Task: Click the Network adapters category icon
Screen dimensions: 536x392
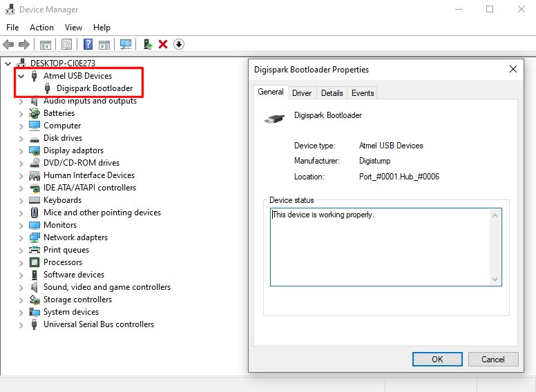Action: click(x=34, y=237)
